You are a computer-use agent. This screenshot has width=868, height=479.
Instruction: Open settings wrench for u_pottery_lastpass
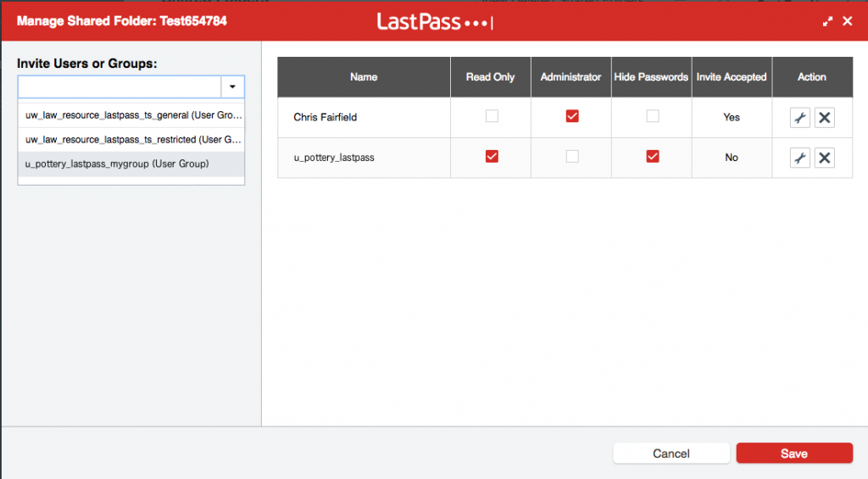[x=800, y=158]
